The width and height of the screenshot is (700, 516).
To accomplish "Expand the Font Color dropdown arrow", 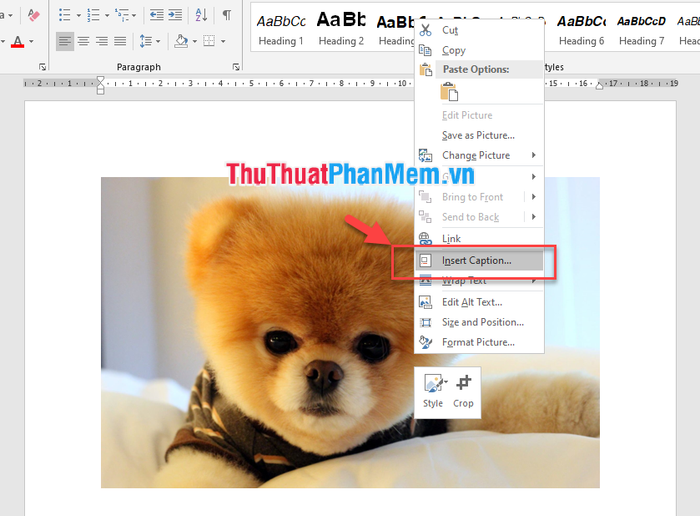I will point(32,41).
